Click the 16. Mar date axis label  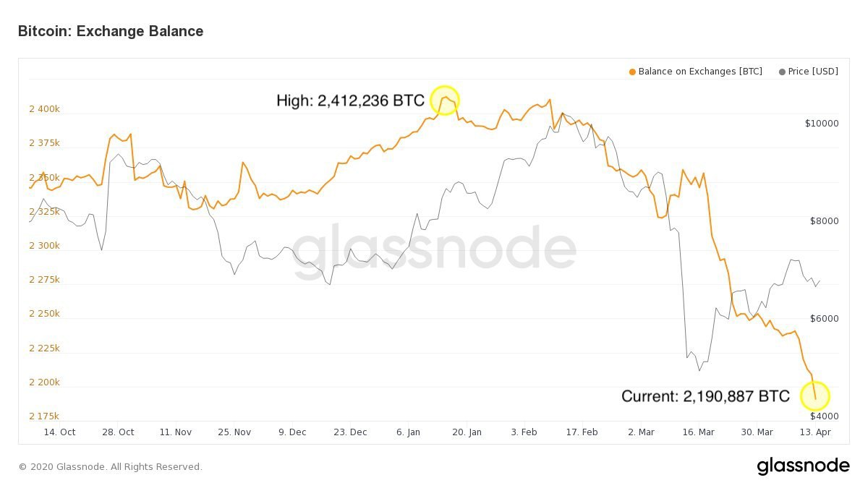click(x=698, y=432)
